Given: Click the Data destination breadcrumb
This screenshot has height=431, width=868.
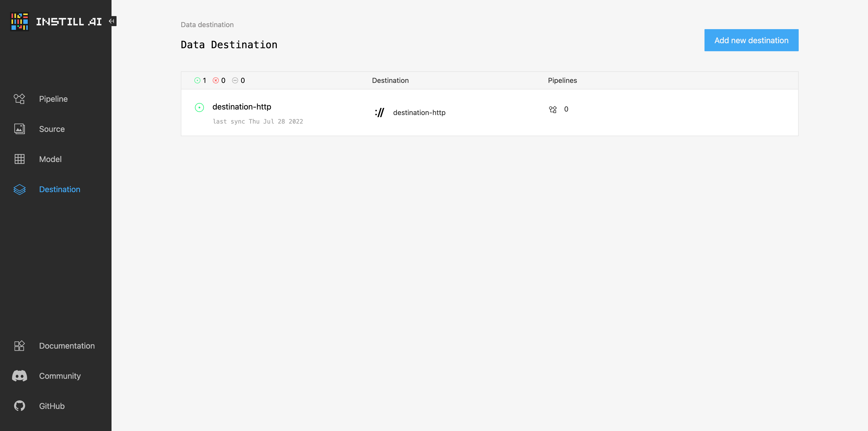Looking at the screenshot, I should pos(207,25).
